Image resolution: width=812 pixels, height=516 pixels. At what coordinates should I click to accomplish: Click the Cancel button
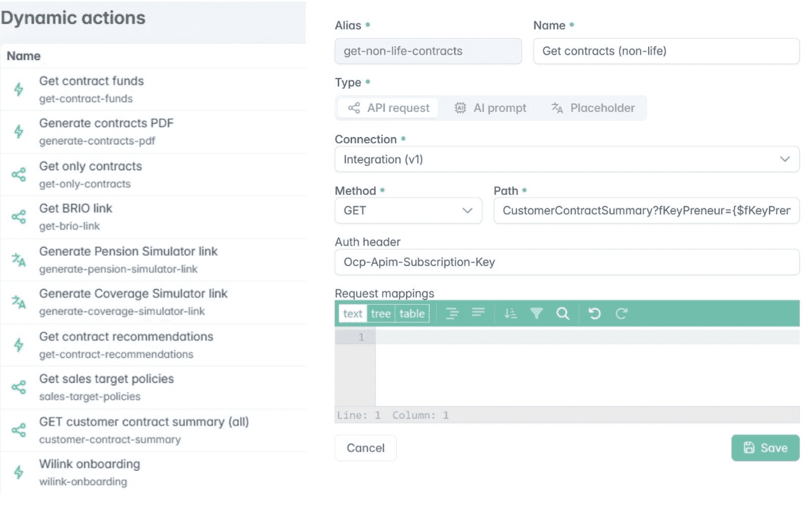click(x=365, y=448)
